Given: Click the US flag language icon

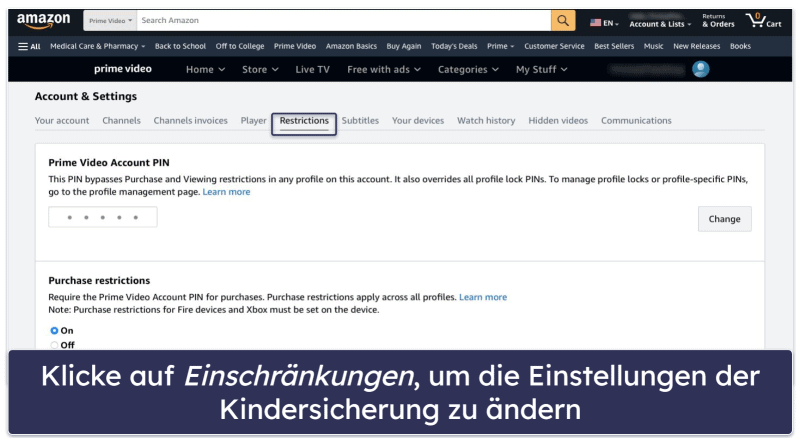Looking at the screenshot, I should point(595,23).
